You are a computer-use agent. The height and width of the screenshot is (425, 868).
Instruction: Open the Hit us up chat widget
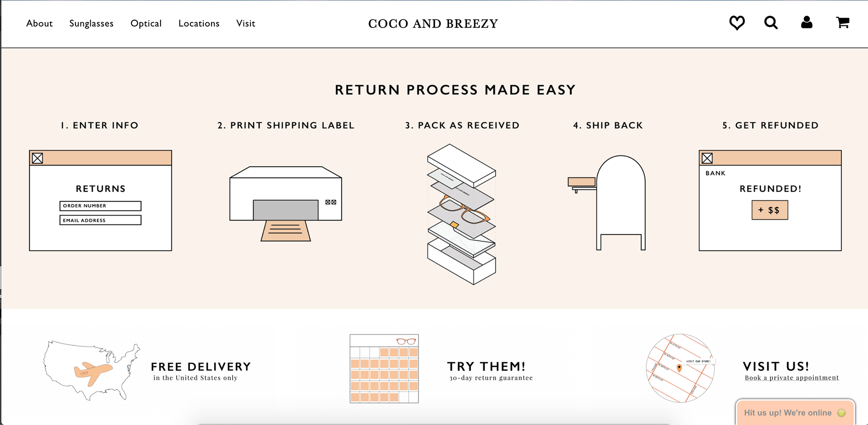(x=795, y=412)
